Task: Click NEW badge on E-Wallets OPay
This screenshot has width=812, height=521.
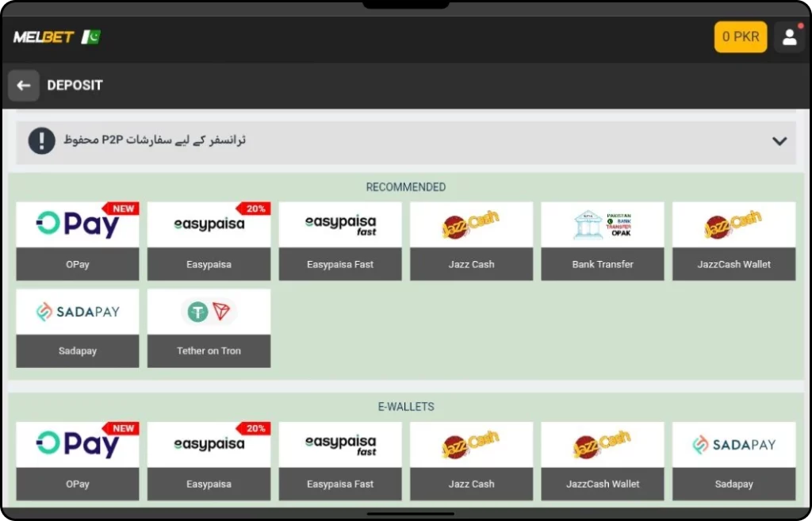Action: 121,429
